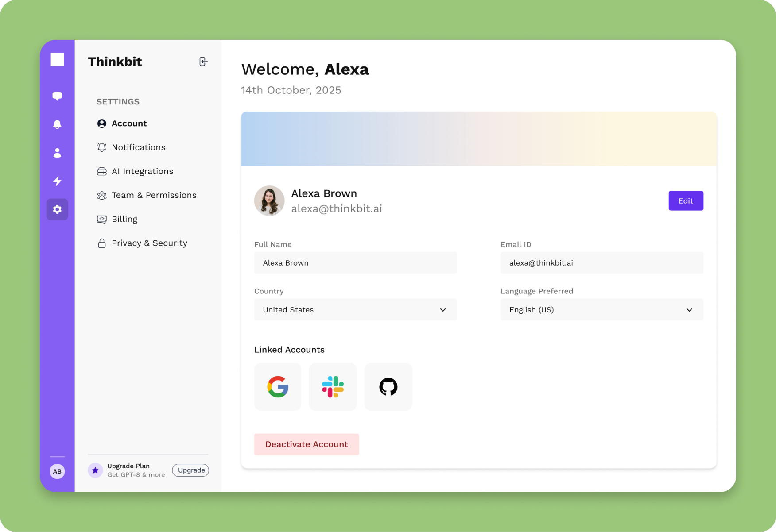Open the Country dropdown
Image resolution: width=776 pixels, height=532 pixels.
tap(355, 310)
